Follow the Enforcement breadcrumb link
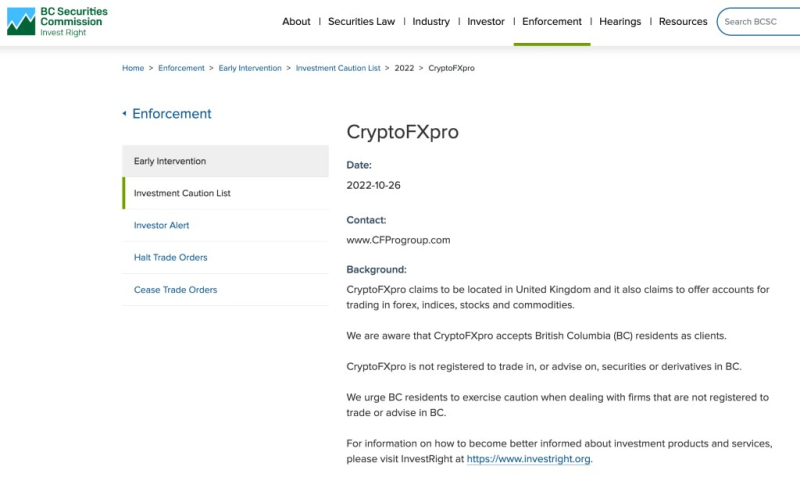800x477 pixels. (181, 68)
